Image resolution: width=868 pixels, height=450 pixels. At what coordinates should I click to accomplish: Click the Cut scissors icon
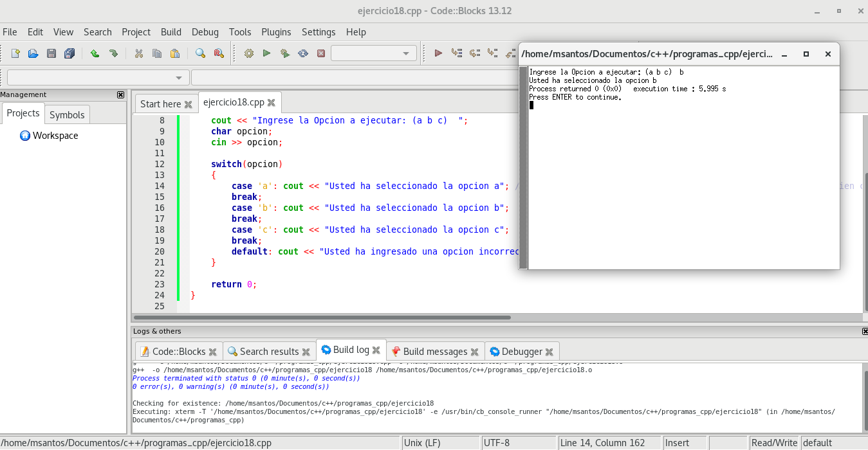click(138, 53)
